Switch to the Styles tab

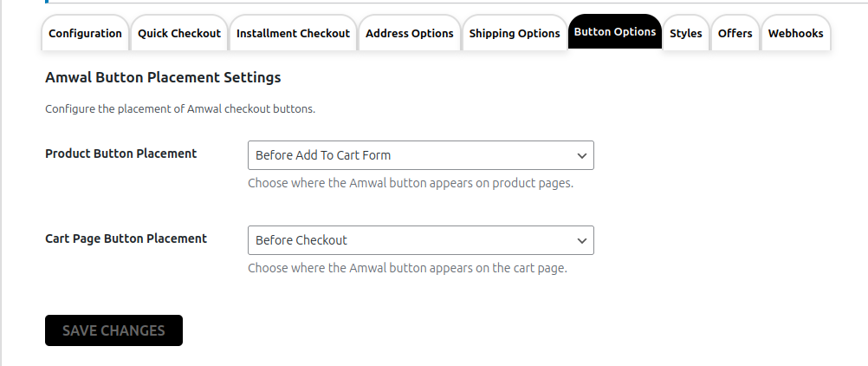coord(685,34)
